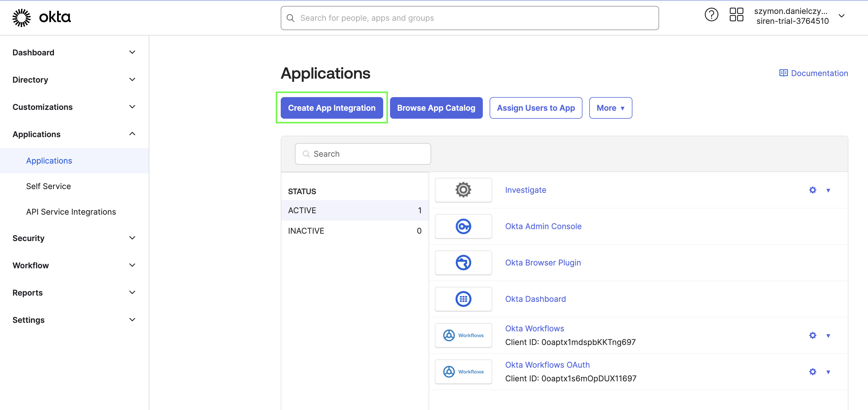Open the Help question mark icon
This screenshot has width=868, height=410.
point(711,14)
